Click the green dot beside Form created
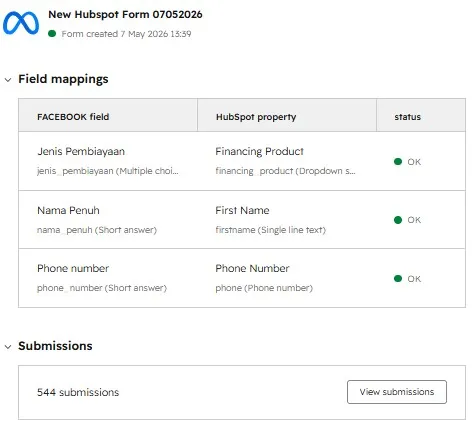Screen dimensions: 475x428 pyautogui.click(x=52, y=34)
